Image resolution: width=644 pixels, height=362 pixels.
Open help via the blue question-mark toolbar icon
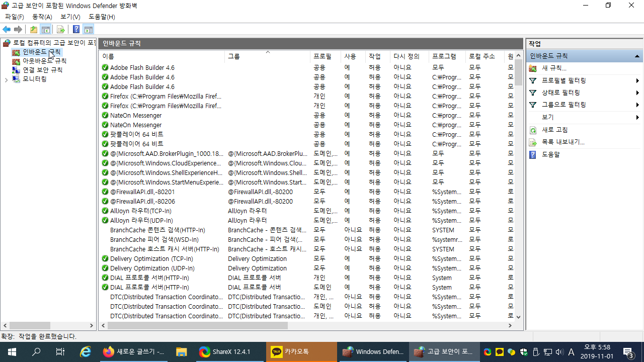[76, 30]
